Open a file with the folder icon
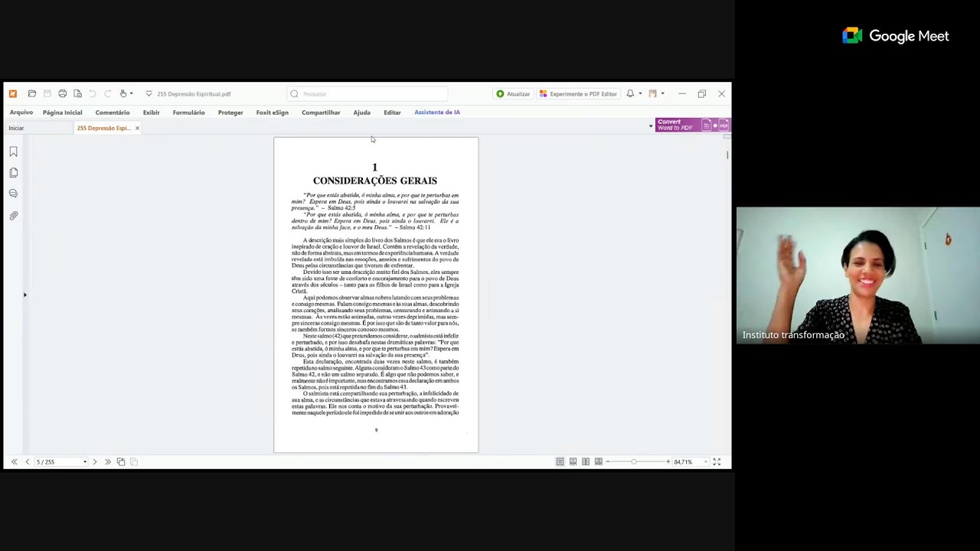Viewport: 980px width, 551px height. [32, 93]
